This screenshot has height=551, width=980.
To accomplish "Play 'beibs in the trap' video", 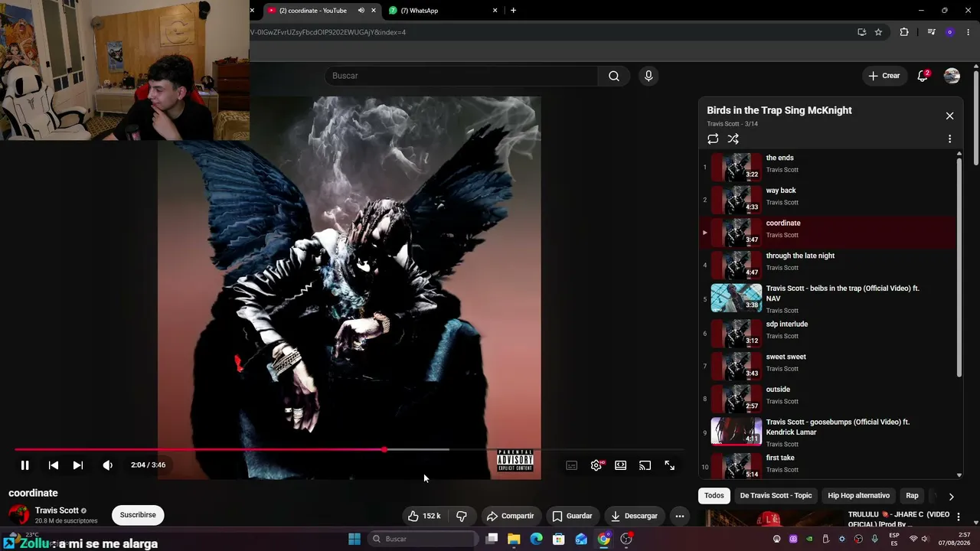I will click(x=828, y=298).
